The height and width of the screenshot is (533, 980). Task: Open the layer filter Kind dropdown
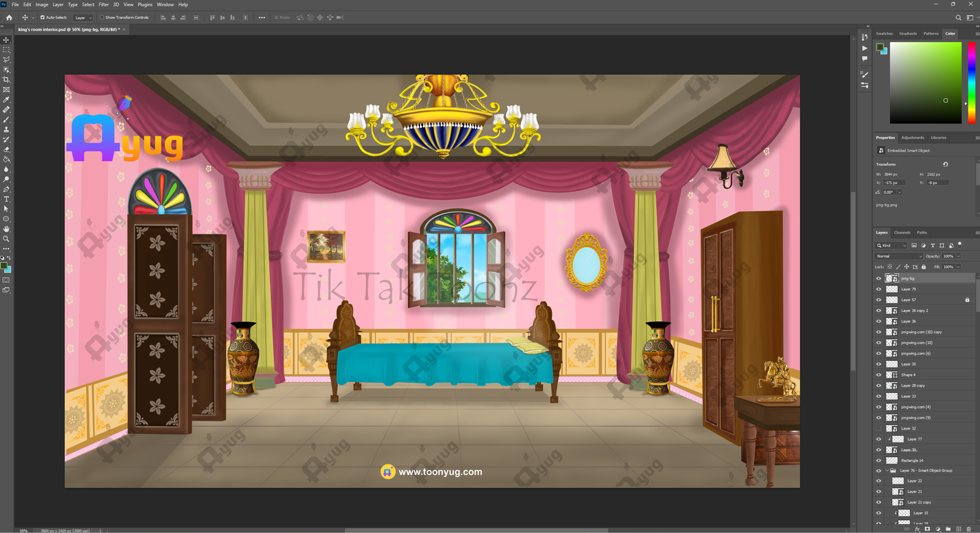(891, 245)
